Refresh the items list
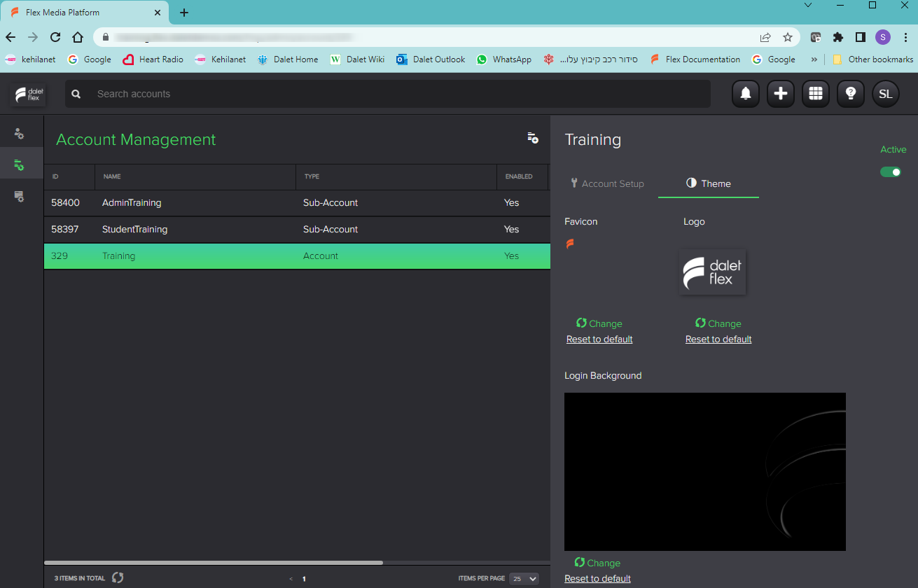The width and height of the screenshot is (918, 588). [x=118, y=577]
